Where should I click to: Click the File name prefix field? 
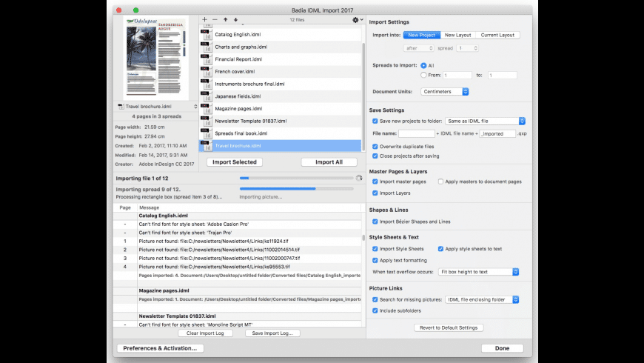[x=417, y=133]
